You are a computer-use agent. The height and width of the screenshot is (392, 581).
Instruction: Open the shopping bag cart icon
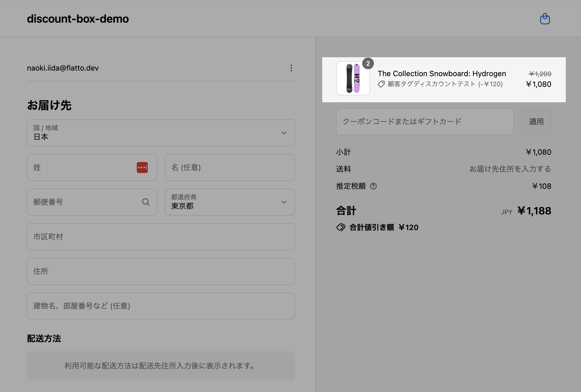[545, 19]
